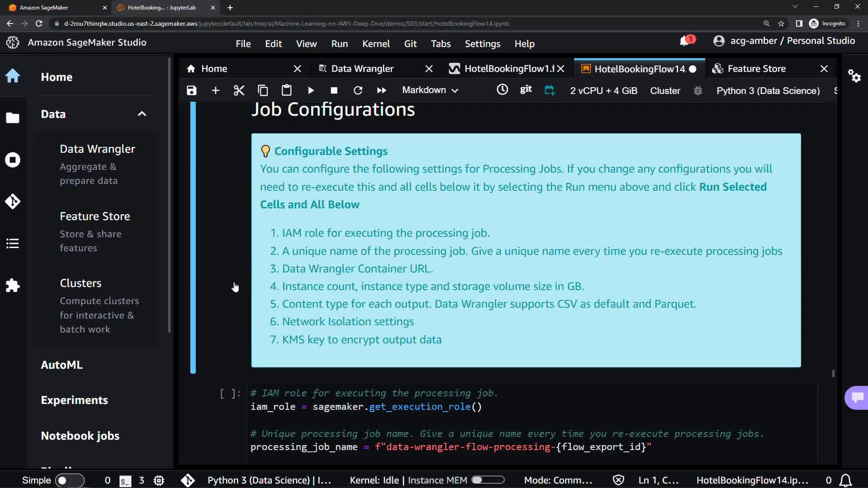Screen dimensions: 868x488
Task: Restart kernel and run all cells icon
Action: (x=382, y=90)
